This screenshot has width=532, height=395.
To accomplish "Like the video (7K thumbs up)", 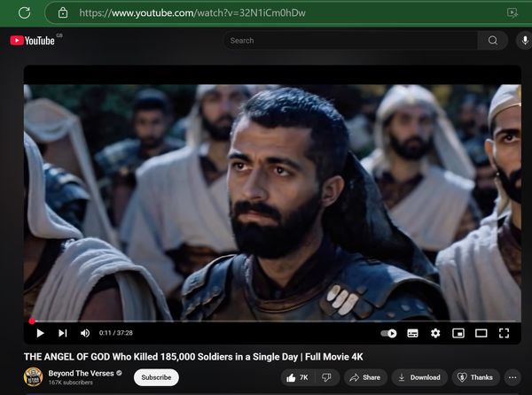I will (x=297, y=377).
